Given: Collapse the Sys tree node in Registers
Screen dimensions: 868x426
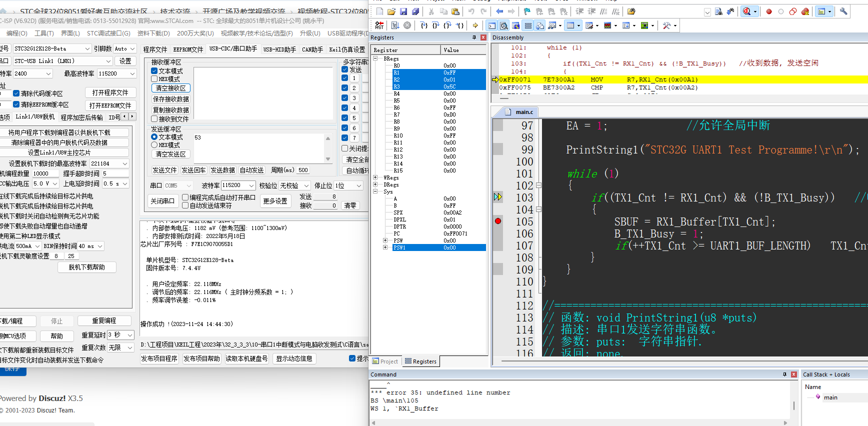Looking at the screenshot, I should [x=375, y=191].
